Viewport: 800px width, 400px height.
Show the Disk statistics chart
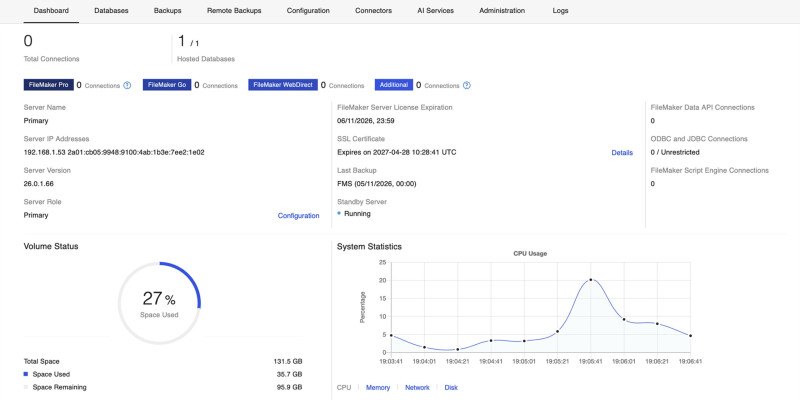click(451, 388)
